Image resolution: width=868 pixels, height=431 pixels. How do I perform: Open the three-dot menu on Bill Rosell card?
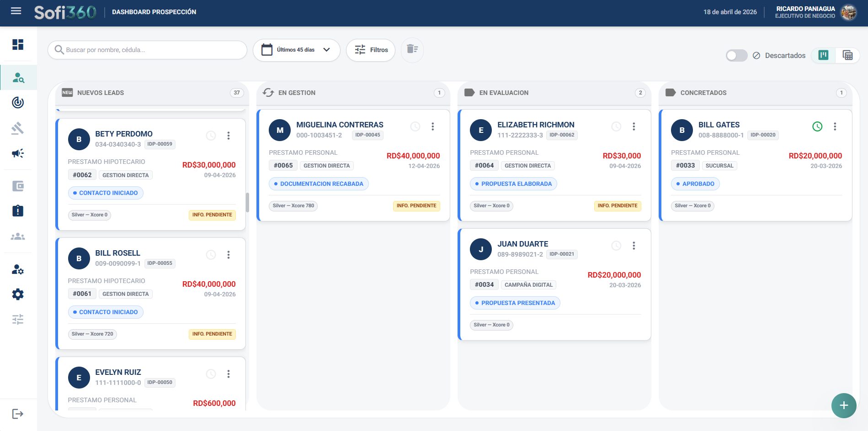click(x=229, y=255)
